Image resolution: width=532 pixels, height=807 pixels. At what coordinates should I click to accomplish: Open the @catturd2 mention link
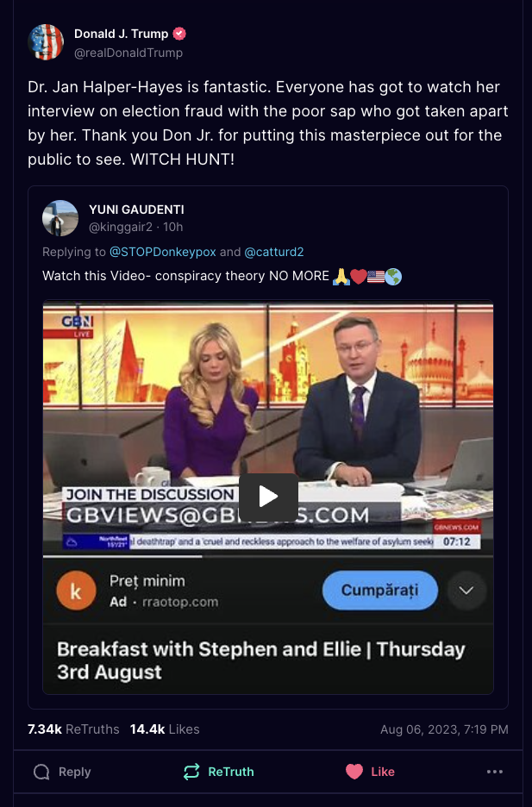273,252
